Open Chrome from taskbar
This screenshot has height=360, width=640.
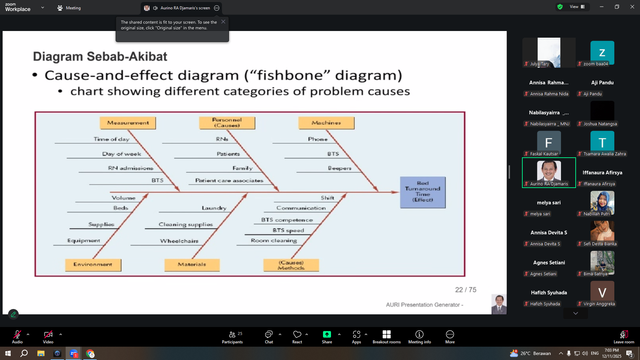[x=90, y=353]
